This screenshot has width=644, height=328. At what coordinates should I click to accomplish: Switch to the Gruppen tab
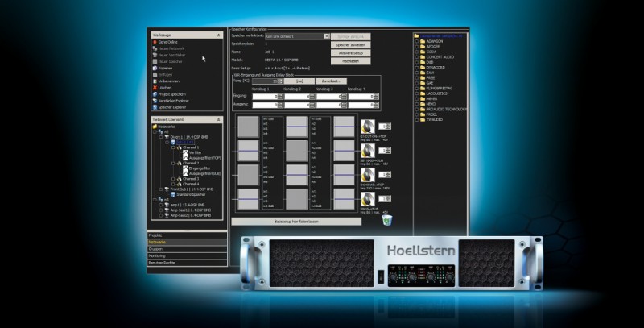[187, 249]
